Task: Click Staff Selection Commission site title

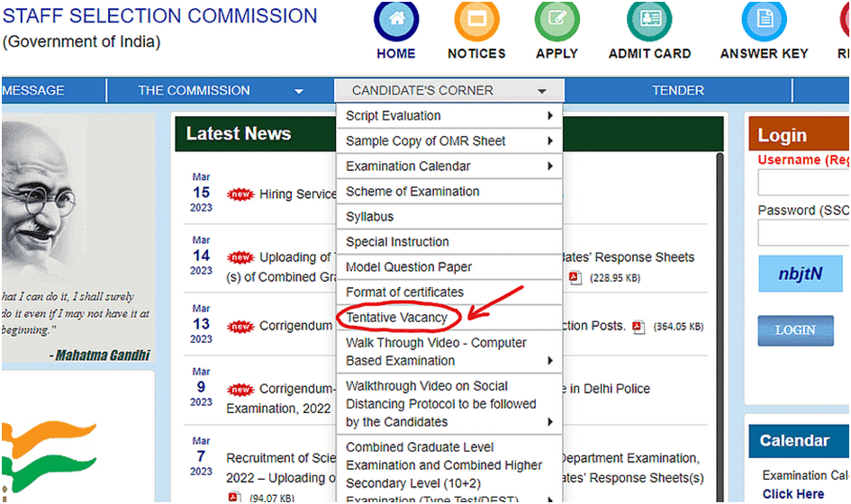Action: pos(160,15)
